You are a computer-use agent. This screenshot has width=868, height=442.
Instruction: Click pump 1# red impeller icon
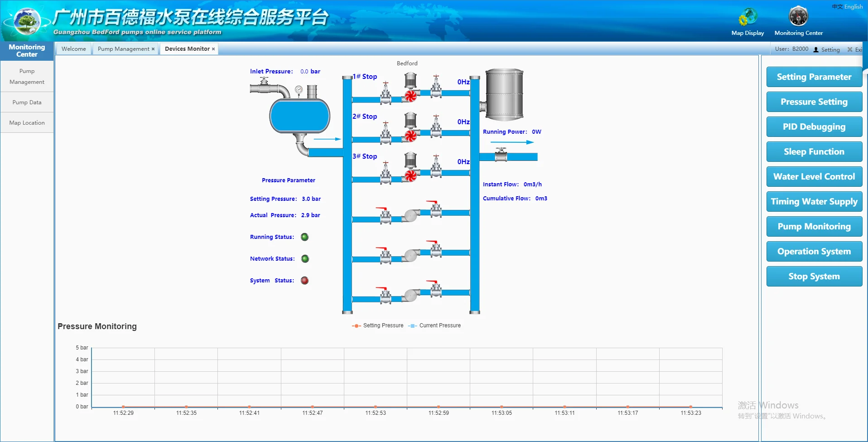pos(410,96)
